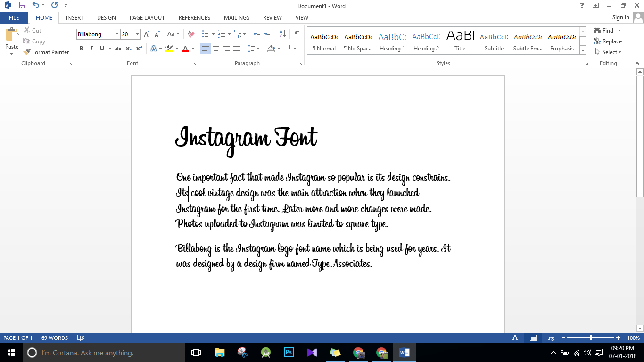Screen dimensions: 644x362
Task: Select Read Mode view icon
Action: pos(515,338)
